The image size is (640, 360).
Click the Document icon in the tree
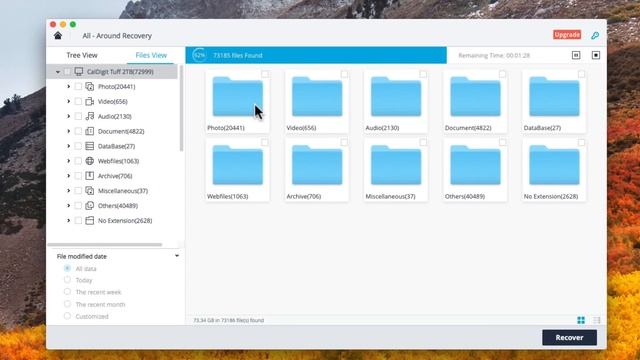(90, 131)
